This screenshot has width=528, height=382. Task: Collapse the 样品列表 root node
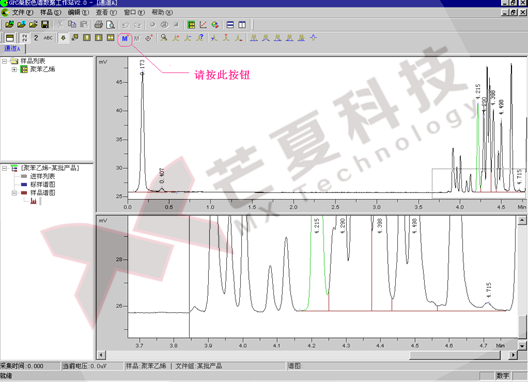pyautogui.click(x=4, y=61)
